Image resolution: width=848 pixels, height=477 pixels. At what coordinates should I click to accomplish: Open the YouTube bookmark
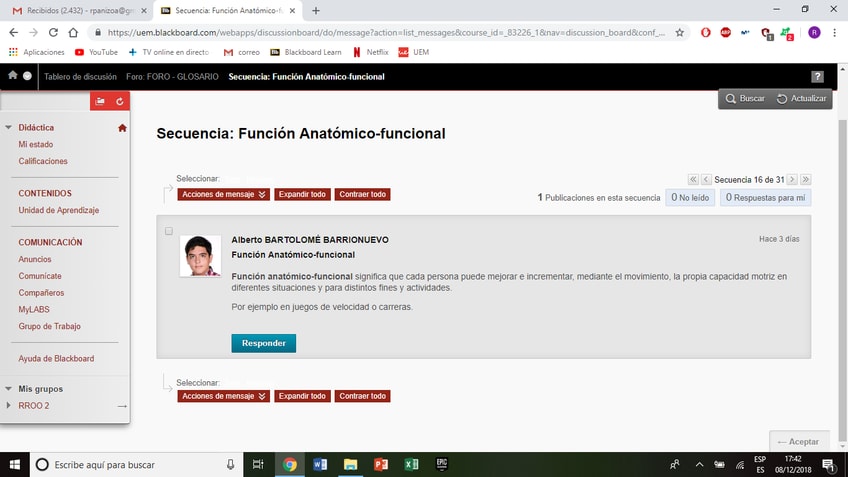(96, 52)
